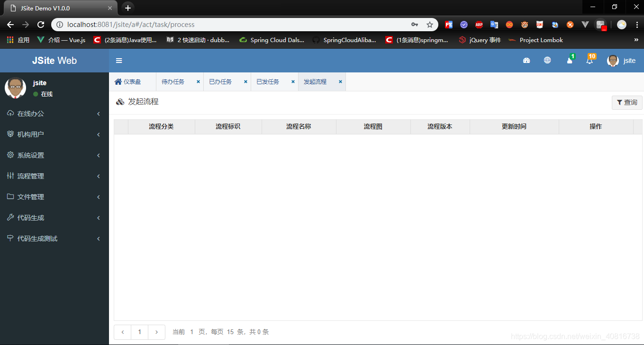This screenshot has height=345, width=644.
Task: Click the 发起流程 process icon next to the title
Action: pyautogui.click(x=120, y=102)
